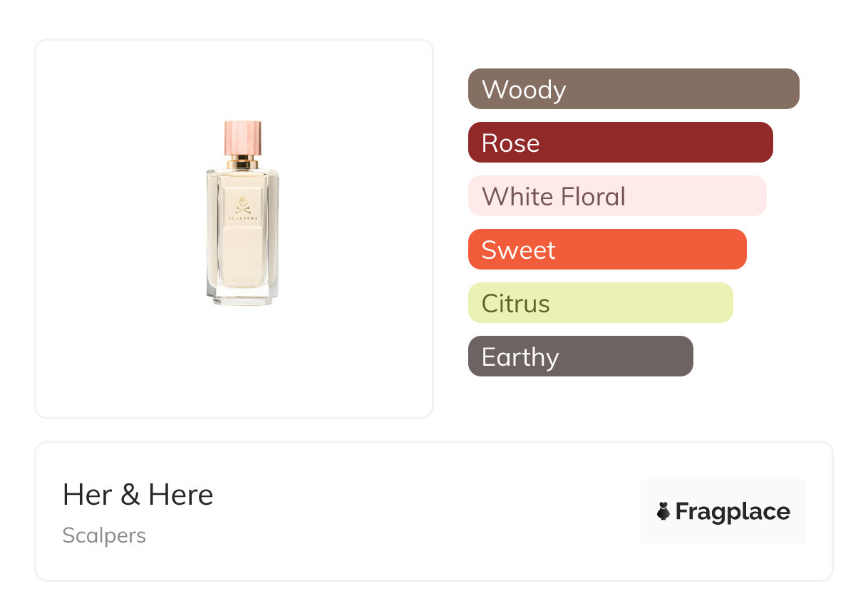Click the Fragplace bottle logo icon

[663, 511]
